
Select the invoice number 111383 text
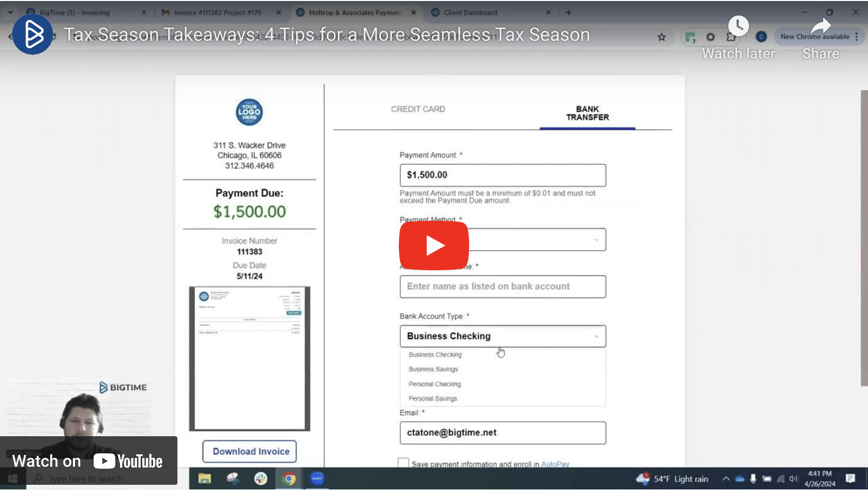point(249,252)
